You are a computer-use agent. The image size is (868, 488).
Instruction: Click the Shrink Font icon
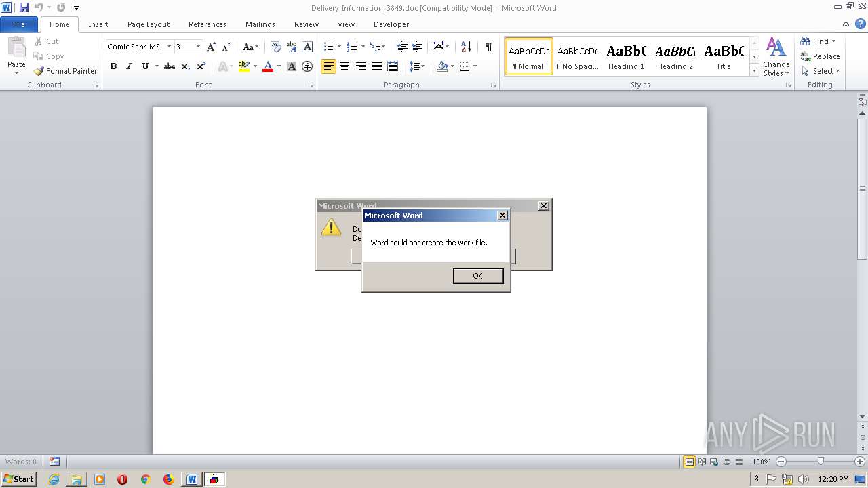click(226, 47)
